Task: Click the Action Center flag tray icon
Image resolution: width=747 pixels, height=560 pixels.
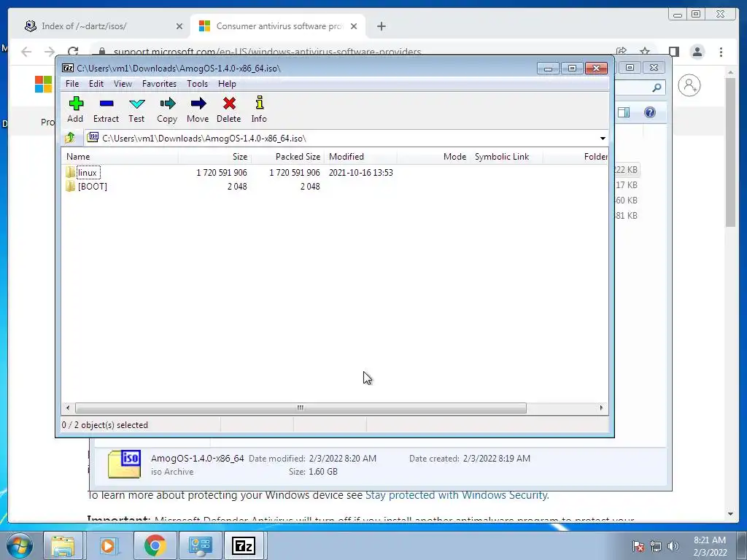Action: [638, 546]
